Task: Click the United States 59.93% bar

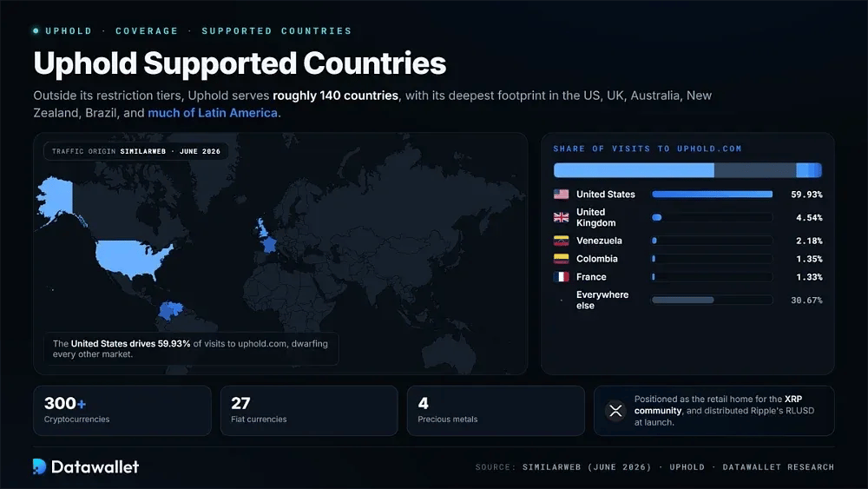Action: pos(713,195)
